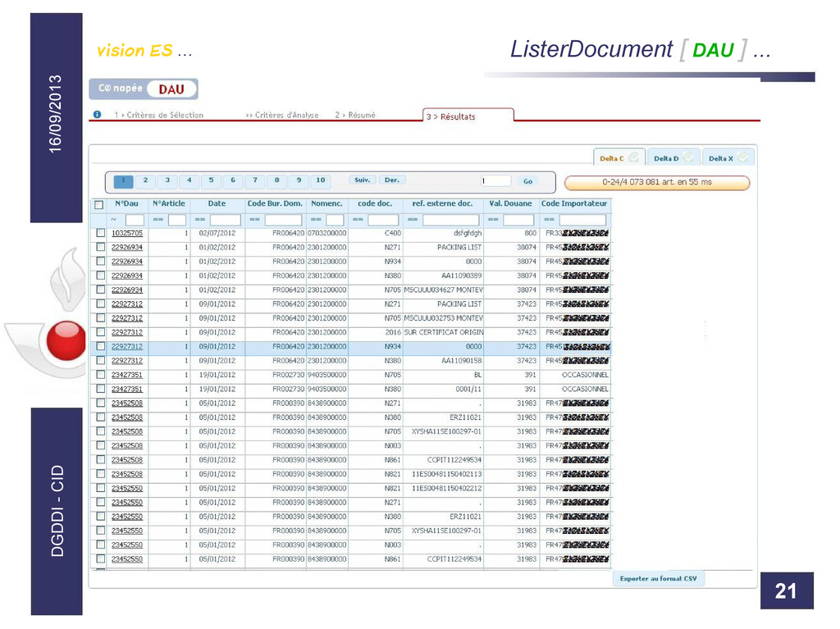Check the row with ref BL
The height and width of the screenshot is (629, 840).
coord(100,375)
